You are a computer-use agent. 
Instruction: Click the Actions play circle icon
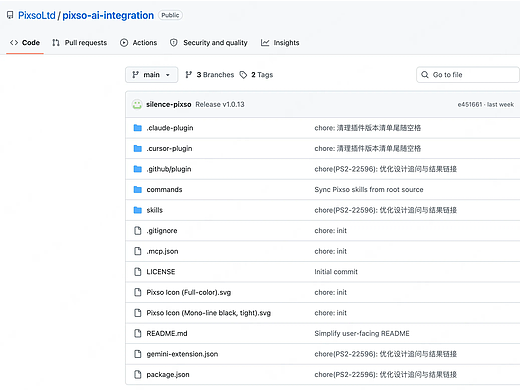point(124,43)
